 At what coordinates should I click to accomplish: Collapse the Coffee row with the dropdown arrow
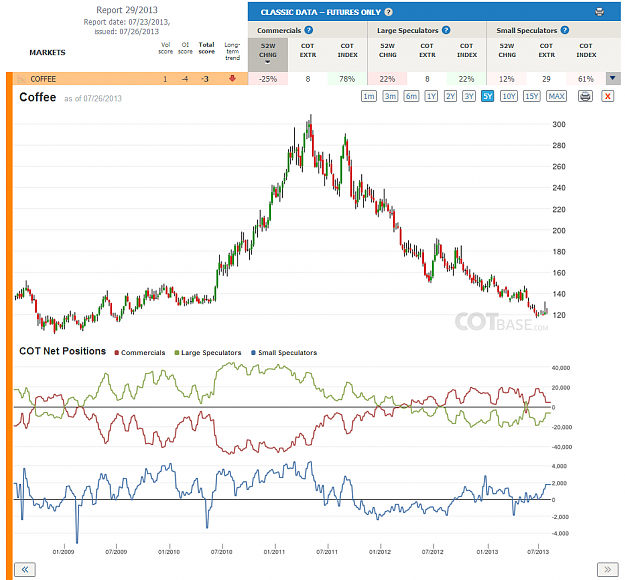click(x=613, y=79)
